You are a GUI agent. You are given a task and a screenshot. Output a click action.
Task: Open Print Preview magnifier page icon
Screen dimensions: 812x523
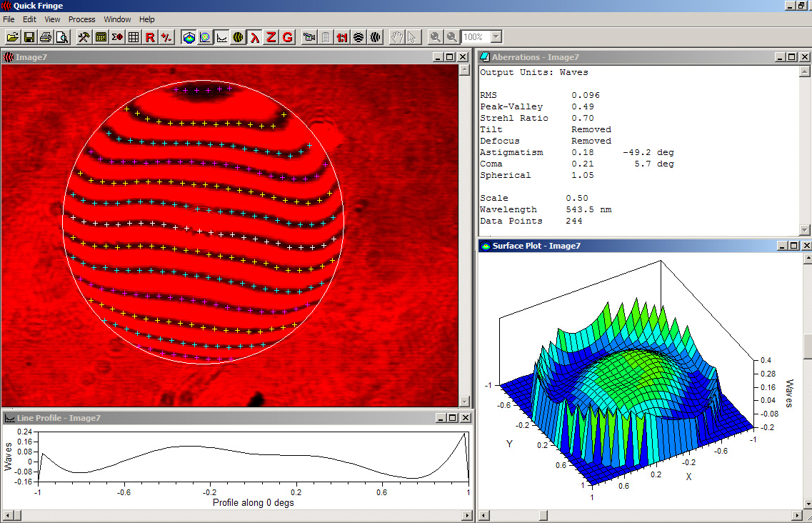point(62,37)
